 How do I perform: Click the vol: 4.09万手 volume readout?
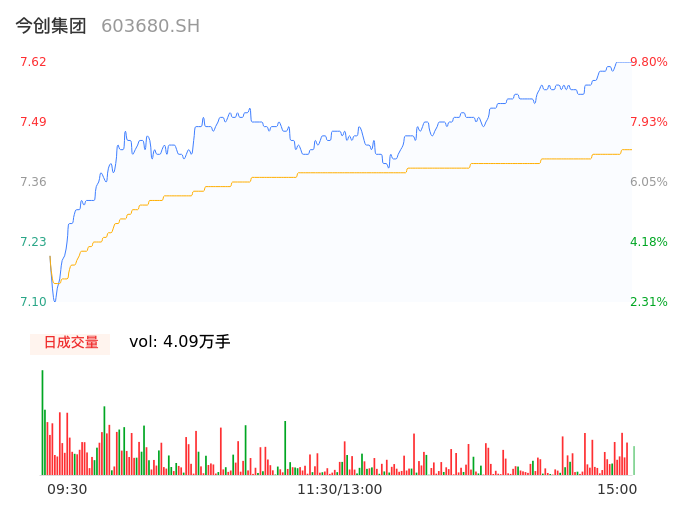(180, 342)
